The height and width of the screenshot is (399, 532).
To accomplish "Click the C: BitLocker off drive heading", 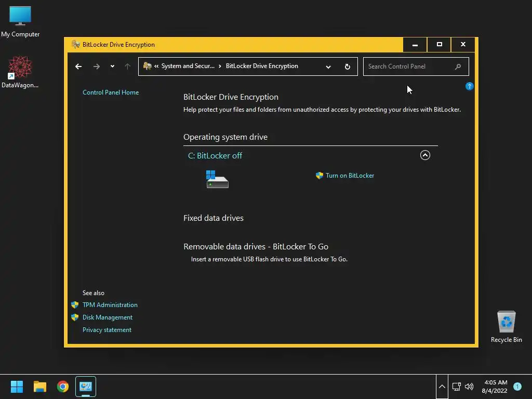I will point(215,156).
